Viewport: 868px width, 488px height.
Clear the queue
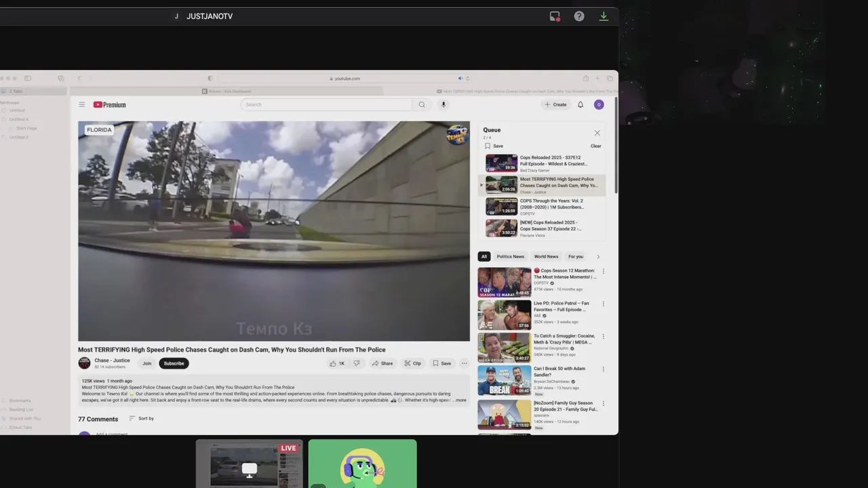[x=595, y=146]
